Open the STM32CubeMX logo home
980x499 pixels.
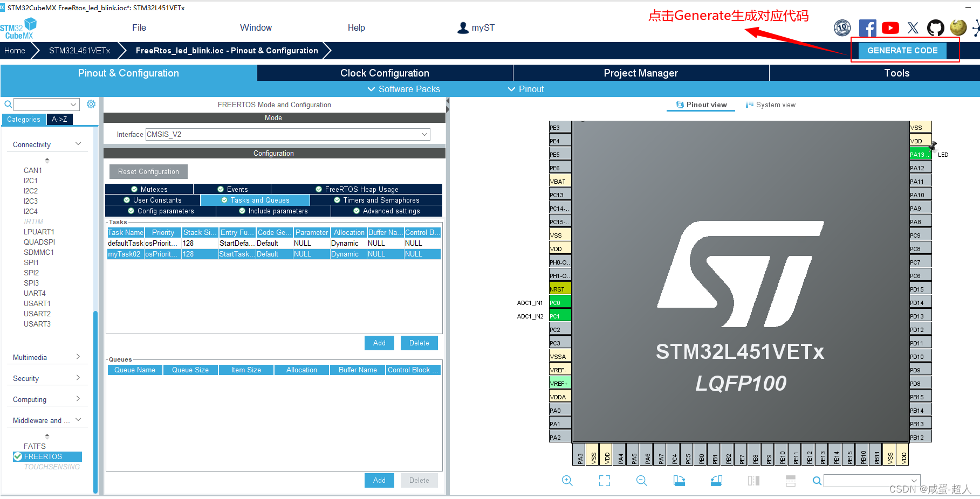tap(18, 29)
